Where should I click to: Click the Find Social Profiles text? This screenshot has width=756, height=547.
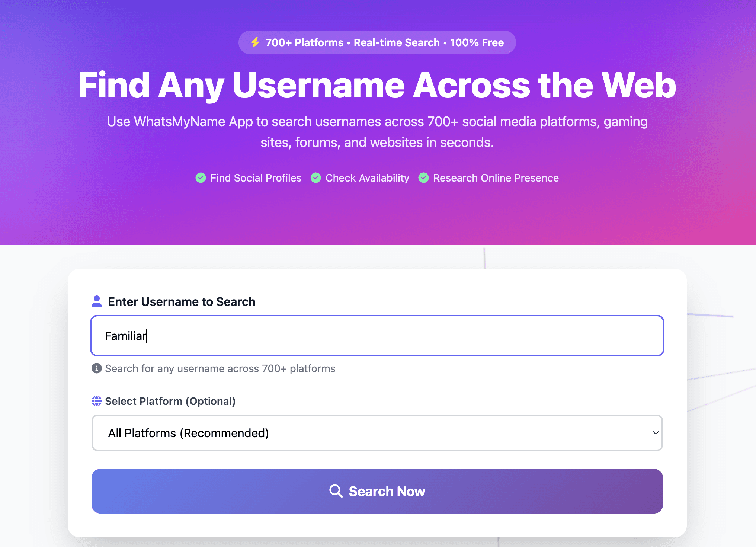tap(256, 178)
